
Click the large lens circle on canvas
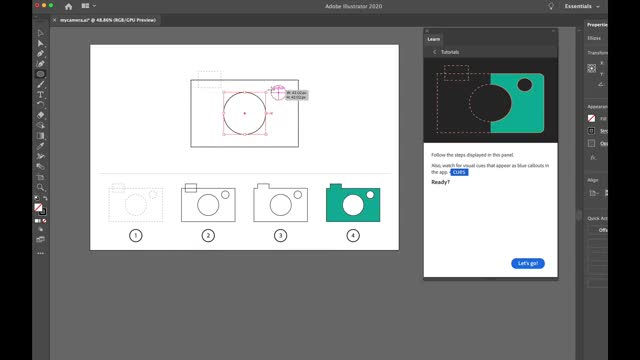244,113
